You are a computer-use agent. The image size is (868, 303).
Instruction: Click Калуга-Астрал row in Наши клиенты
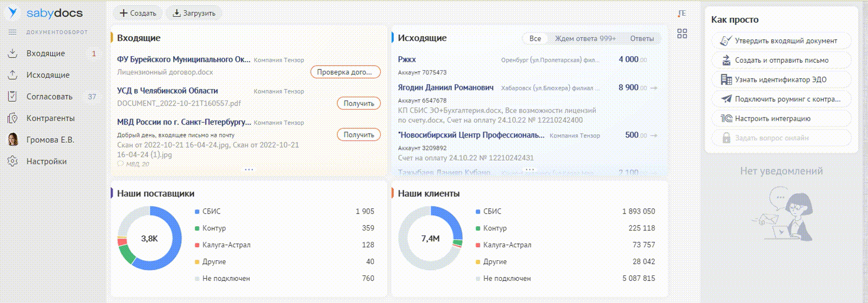565,245
